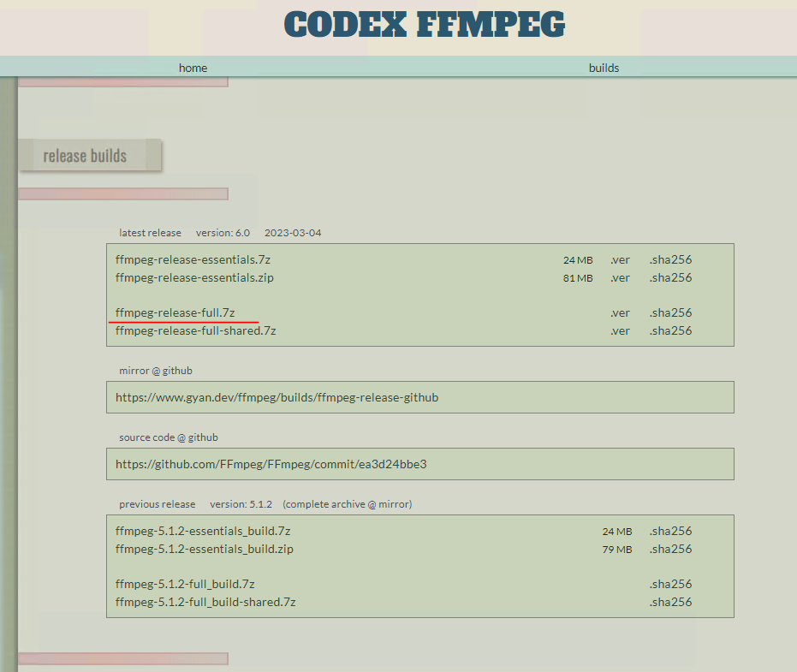Open .sha256 for ffmpeg-release-essentials.7z

click(x=670, y=259)
